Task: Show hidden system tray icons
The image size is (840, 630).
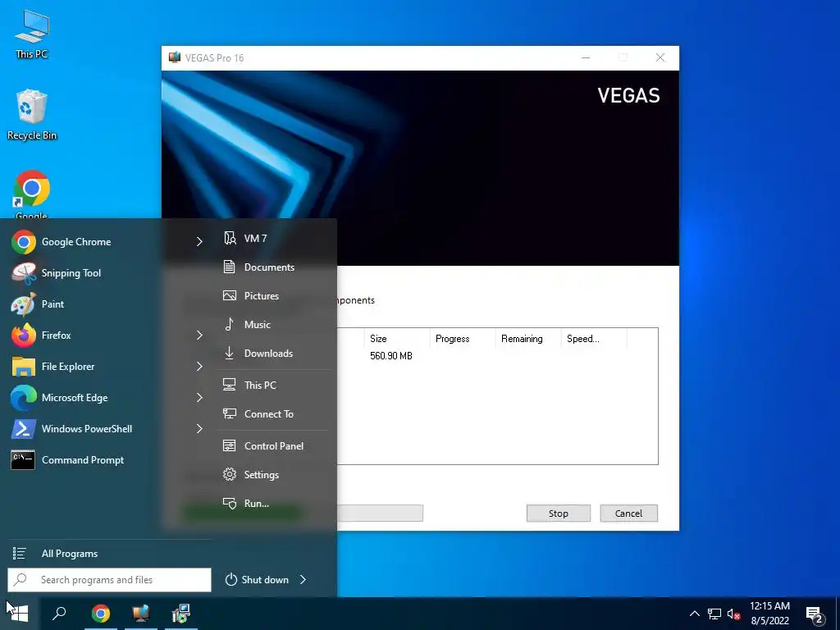Action: [x=694, y=614]
